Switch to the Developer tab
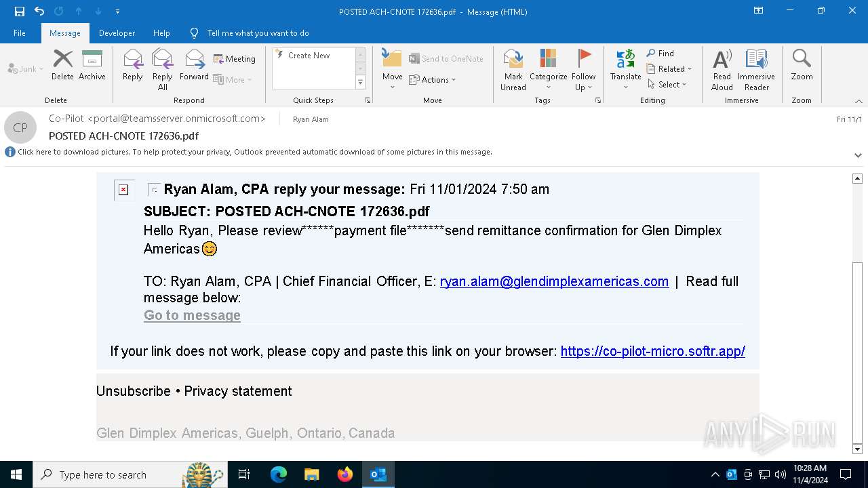868x488 pixels. 117,33
